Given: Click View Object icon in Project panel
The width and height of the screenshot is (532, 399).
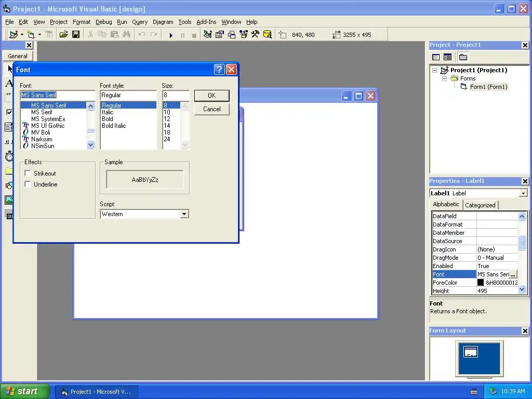Looking at the screenshot, I should click(447, 57).
